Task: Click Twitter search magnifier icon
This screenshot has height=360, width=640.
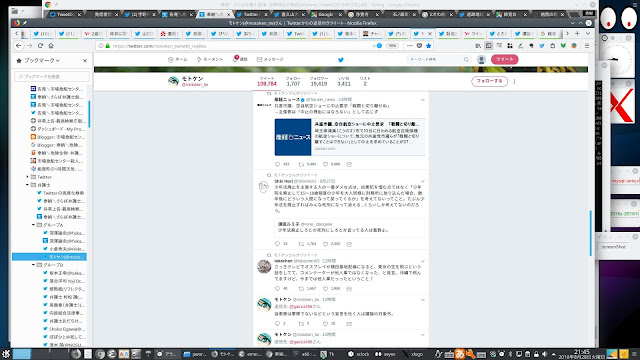Action: (x=466, y=60)
